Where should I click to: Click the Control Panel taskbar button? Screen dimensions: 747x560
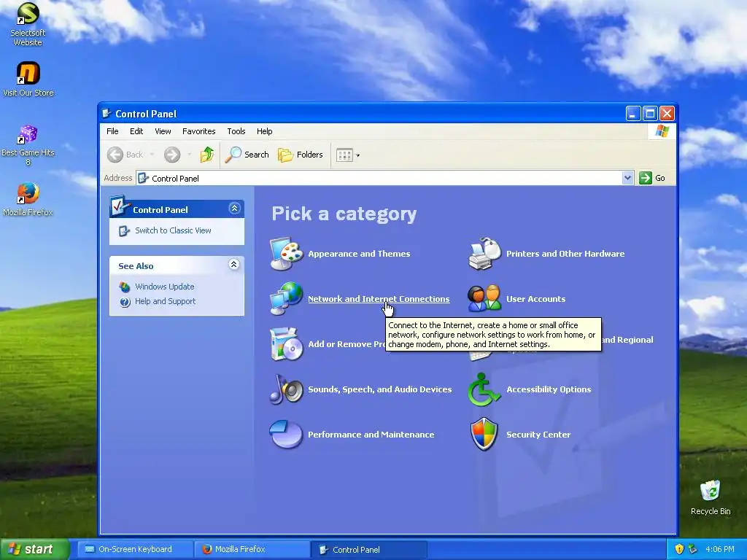(x=368, y=550)
